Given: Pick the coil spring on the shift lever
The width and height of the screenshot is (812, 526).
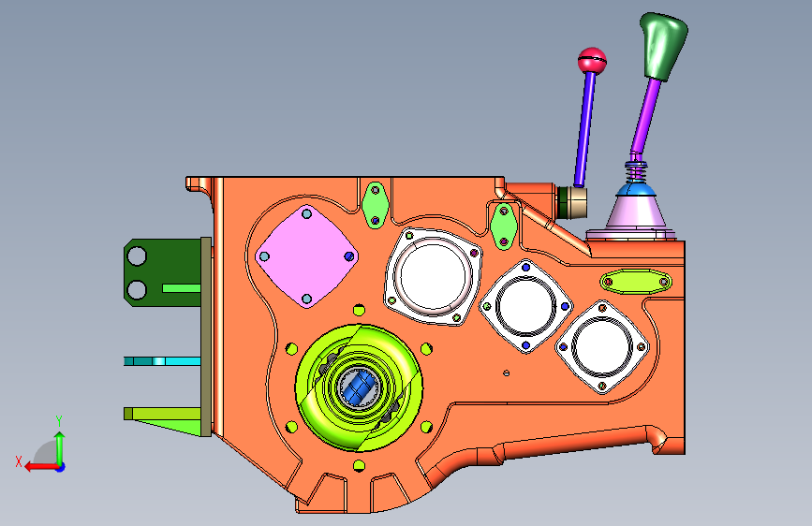Looking at the screenshot, I should pyautogui.click(x=637, y=172).
